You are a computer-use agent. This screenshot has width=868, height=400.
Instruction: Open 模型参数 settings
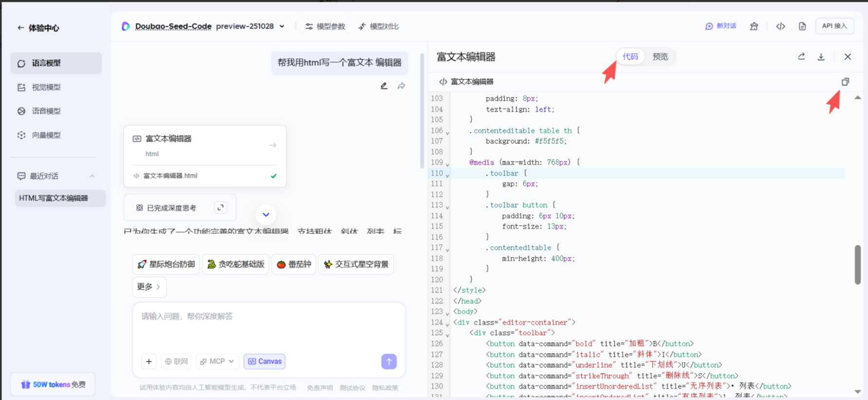(x=325, y=26)
